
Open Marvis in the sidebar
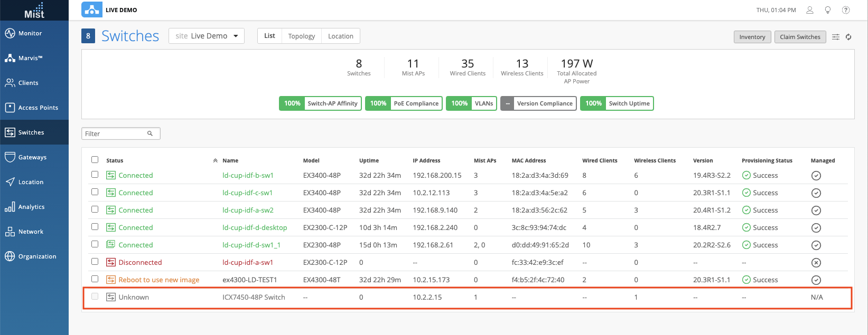point(31,58)
